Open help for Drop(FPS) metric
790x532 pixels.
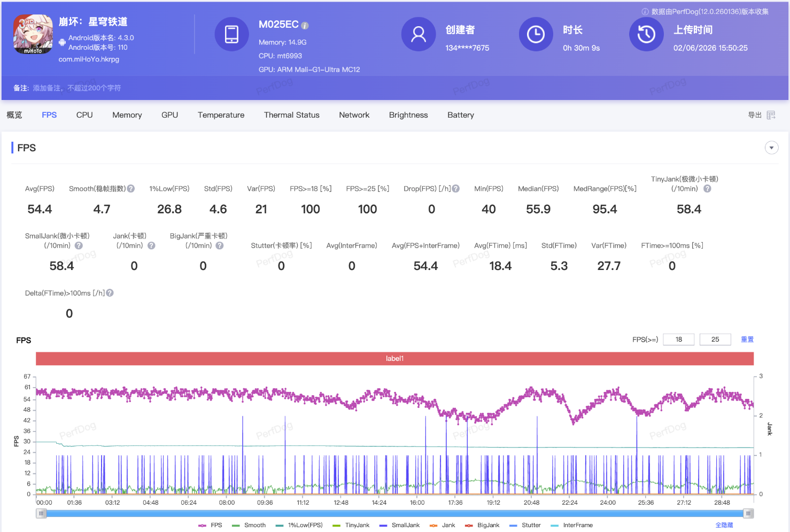coord(456,189)
